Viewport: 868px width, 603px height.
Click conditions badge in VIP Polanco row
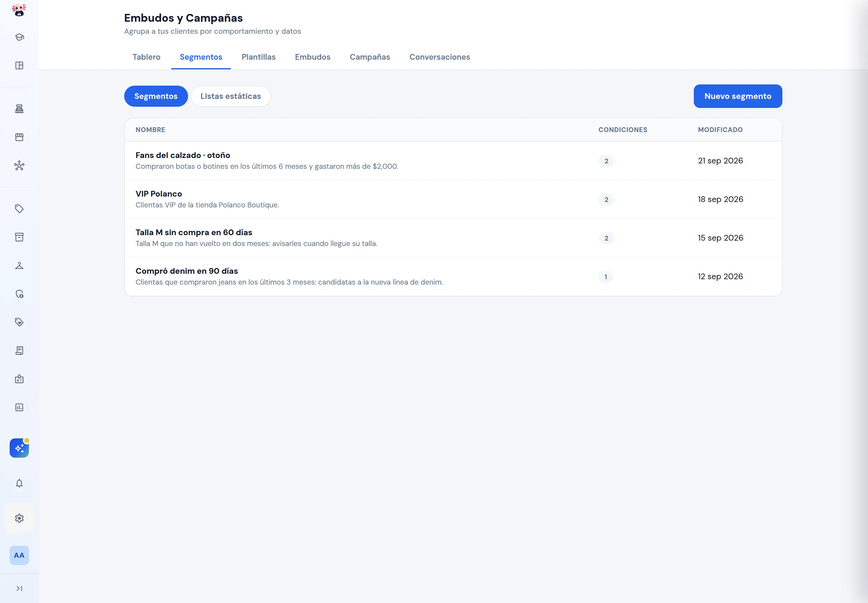[606, 200]
